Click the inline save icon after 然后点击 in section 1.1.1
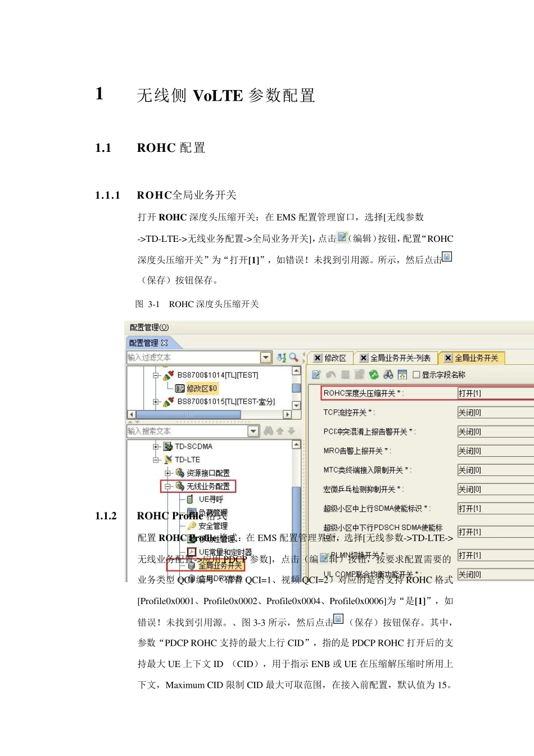The width and height of the screenshot is (534, 756). pos(447,257)
